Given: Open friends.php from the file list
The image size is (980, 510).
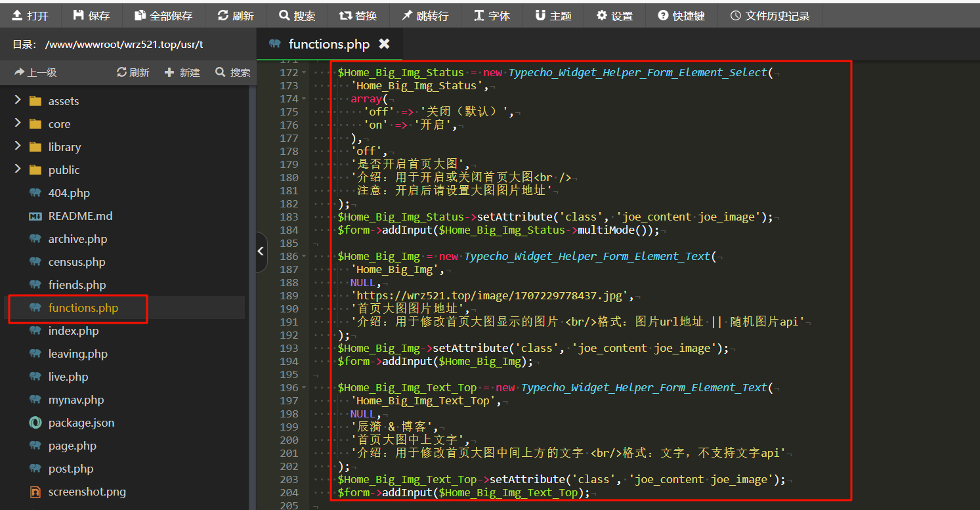Looking at the screenshot, I should click(x=77, y=285).
